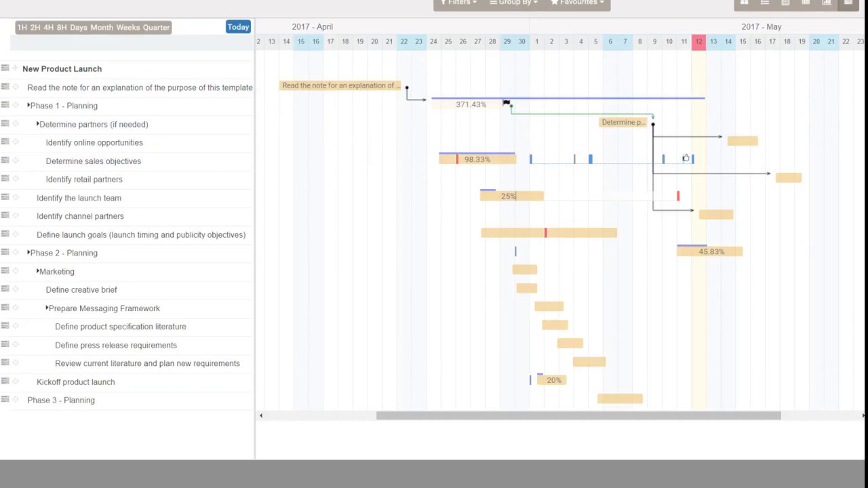The width and height of the screenshot is (868, 488).
Task: Set timeline scale to Month
Action: pos(102,27)
